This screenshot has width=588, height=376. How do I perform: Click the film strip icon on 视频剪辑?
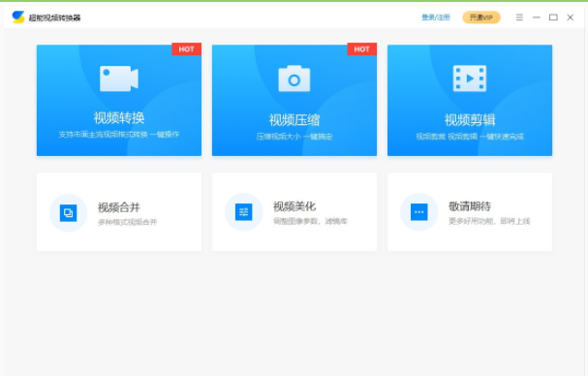pyautogui.click(x=470, y=78)
